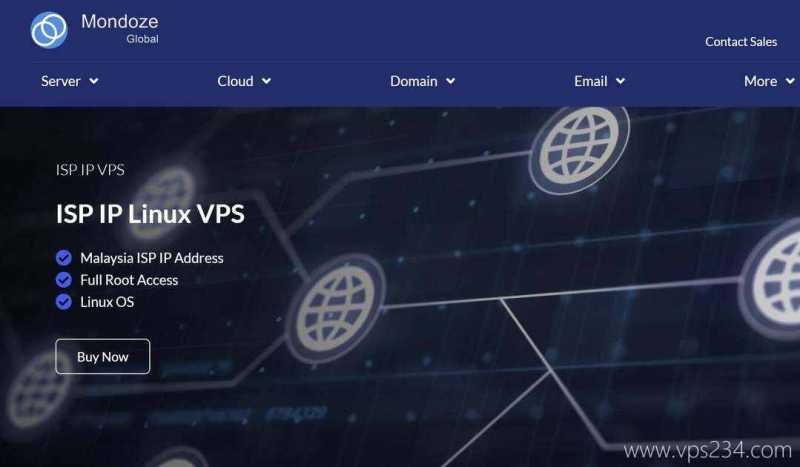Expand the More dropdown chevron

790,81
